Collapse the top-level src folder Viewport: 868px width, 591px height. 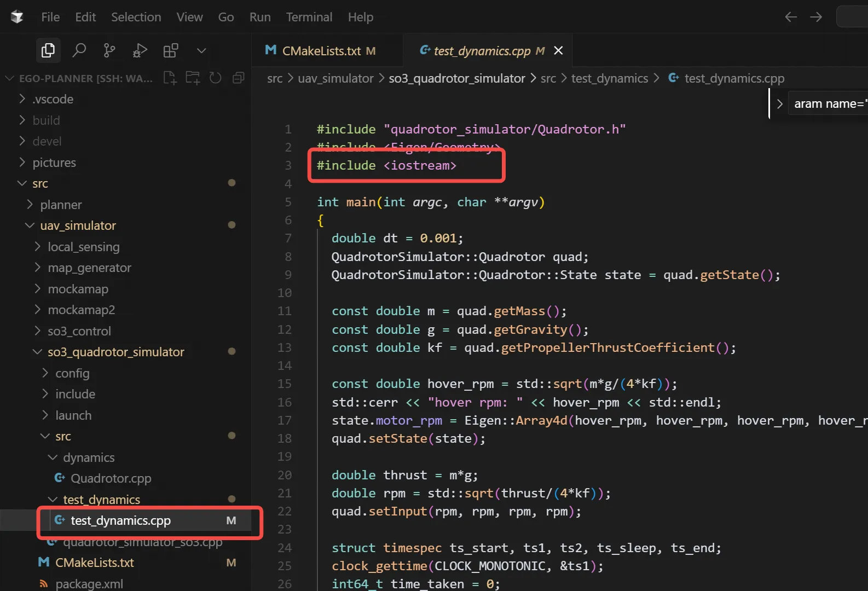(x=40, y=183)
